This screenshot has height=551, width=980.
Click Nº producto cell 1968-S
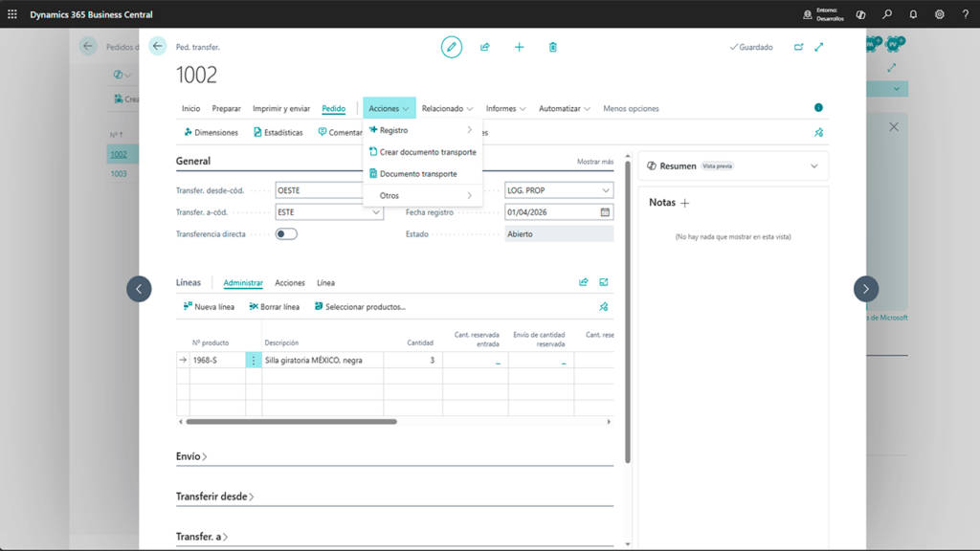217,360
